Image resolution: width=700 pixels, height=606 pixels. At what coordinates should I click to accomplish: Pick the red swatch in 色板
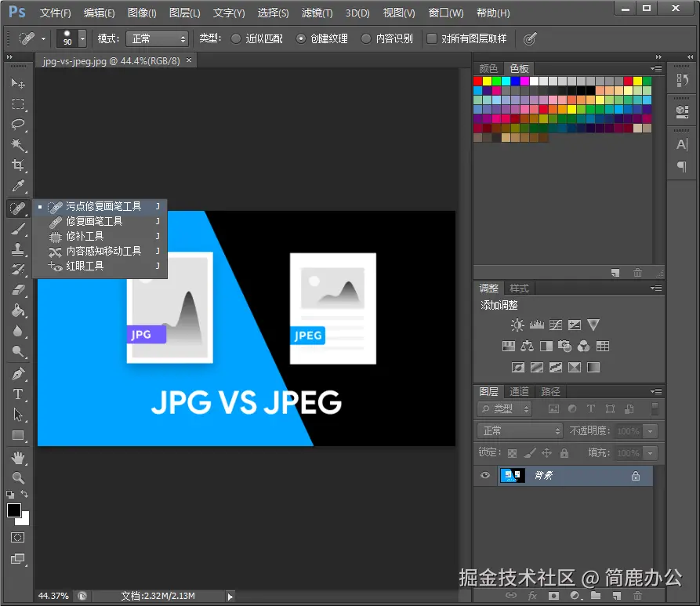[477, 81]
